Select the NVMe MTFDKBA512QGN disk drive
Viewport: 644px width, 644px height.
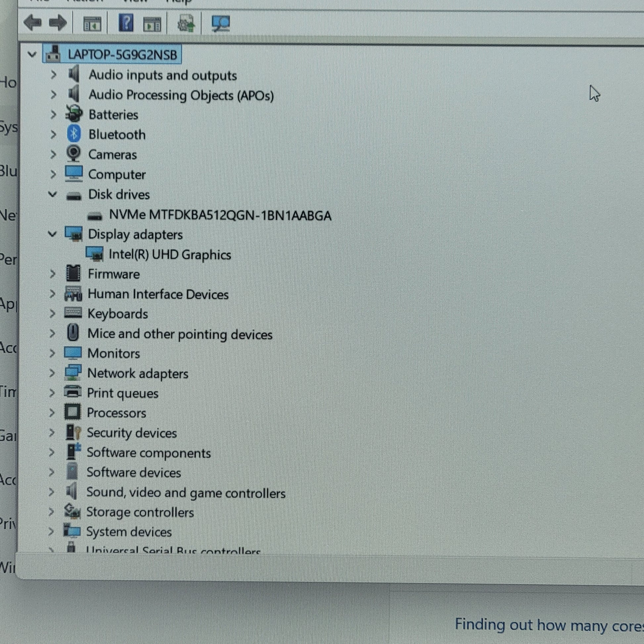[x=220, y=216]
